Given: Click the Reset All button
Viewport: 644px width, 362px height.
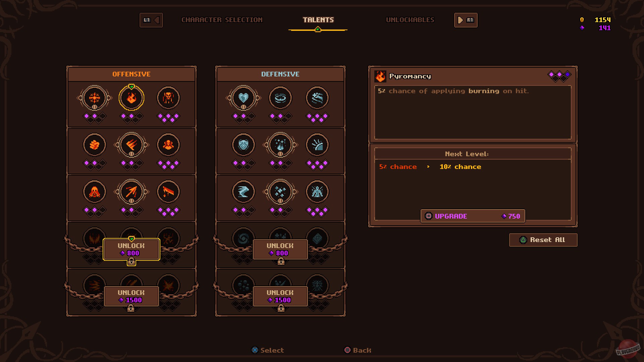Looking at the screenshot, I should click(x=543, y=240).
